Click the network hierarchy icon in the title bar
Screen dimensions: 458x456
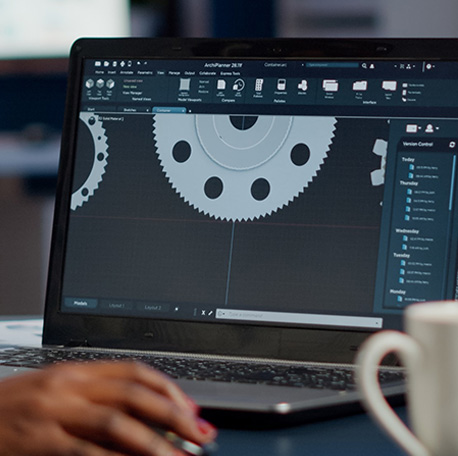(x=409, y=67)
